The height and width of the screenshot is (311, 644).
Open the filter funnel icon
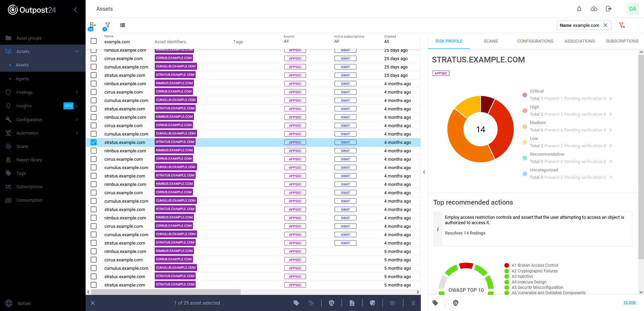107,25
